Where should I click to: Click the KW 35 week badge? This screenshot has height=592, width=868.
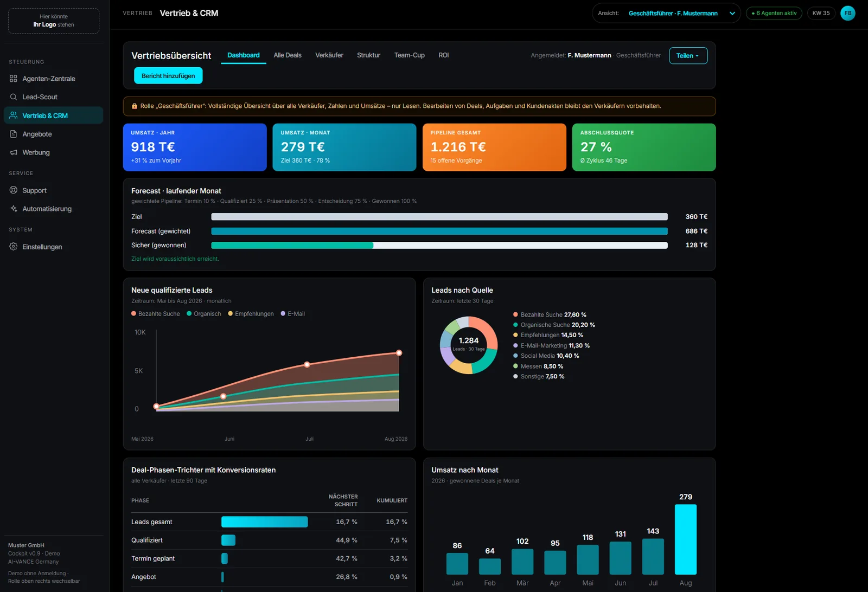pyautogui.click(x=821, y=13)
